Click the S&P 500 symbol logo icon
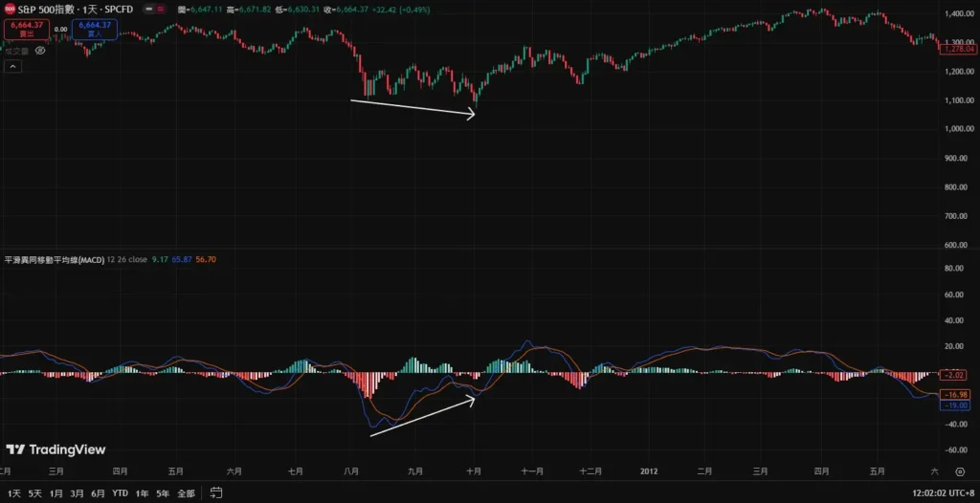 pos(10,8)
